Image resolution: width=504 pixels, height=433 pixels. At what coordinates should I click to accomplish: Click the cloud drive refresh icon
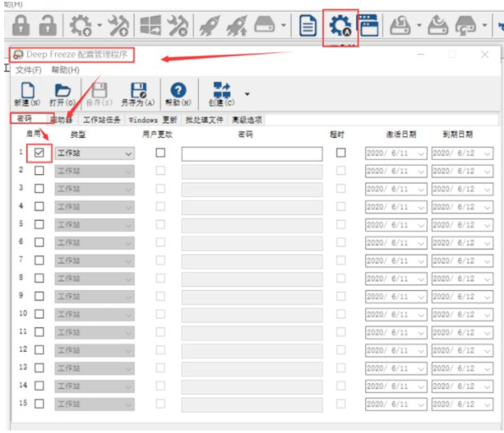click(x=466, y=25)
